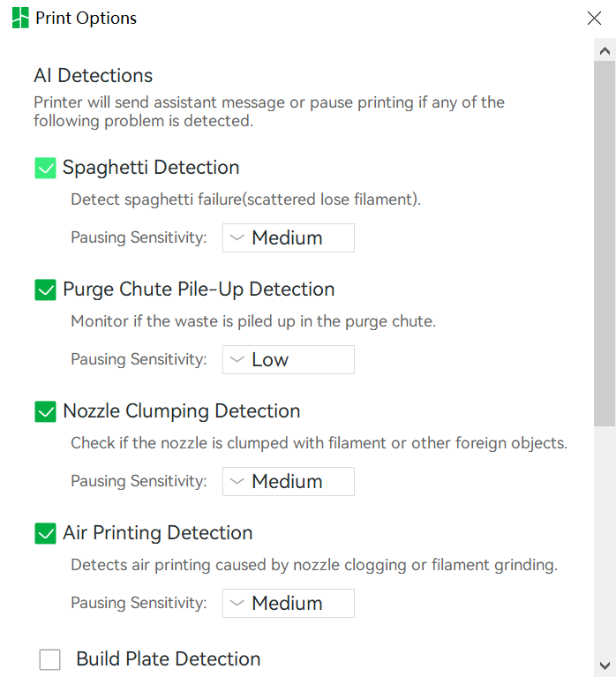Close the Print Options dialog
This screenshot has height=677, width=616.
pyautogui.click(x=594, y=19)
